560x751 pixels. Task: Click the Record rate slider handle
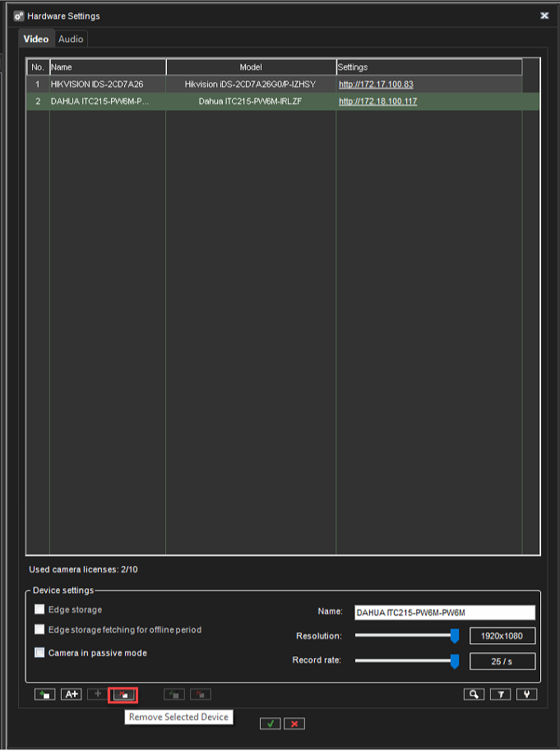[454, 661]
